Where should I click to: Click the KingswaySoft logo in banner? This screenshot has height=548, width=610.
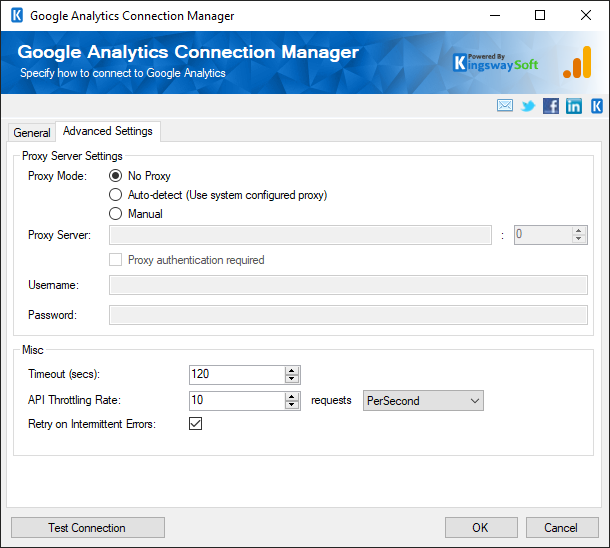[496, 63]
